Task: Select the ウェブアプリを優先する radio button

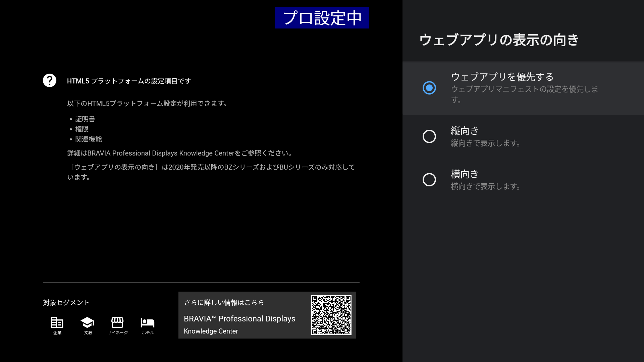Action: (x=429, y=88)
